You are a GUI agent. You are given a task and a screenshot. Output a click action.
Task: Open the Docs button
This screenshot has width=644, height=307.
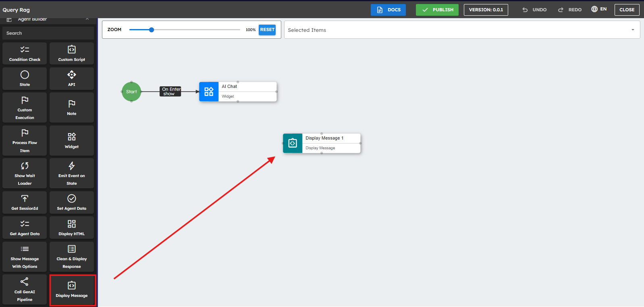(x=388, y=10)
